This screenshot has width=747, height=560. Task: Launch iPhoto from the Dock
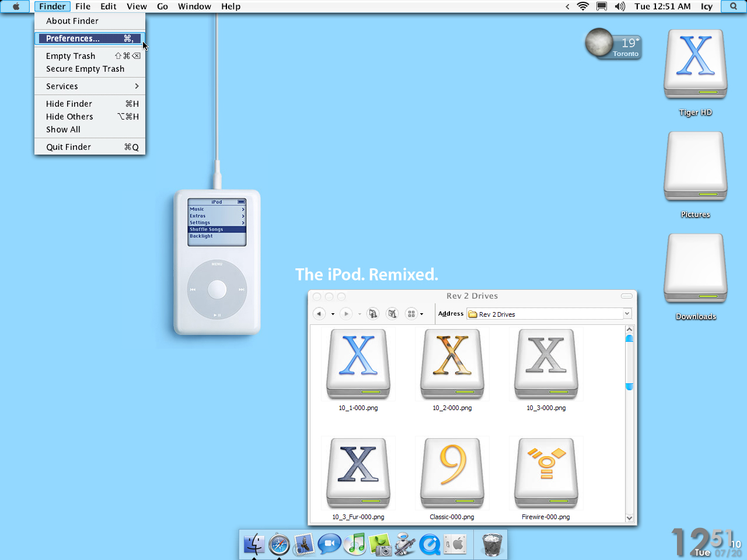(x=380, y=544)
